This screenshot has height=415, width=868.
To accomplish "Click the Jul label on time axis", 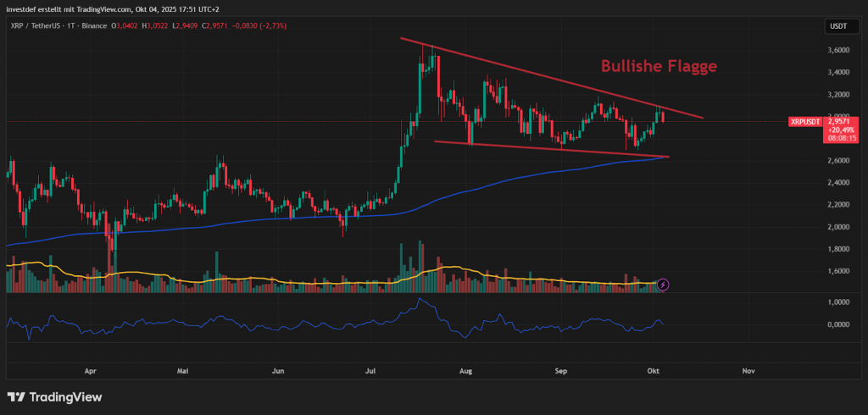I will pyautogui.click(x=370, y=371).
